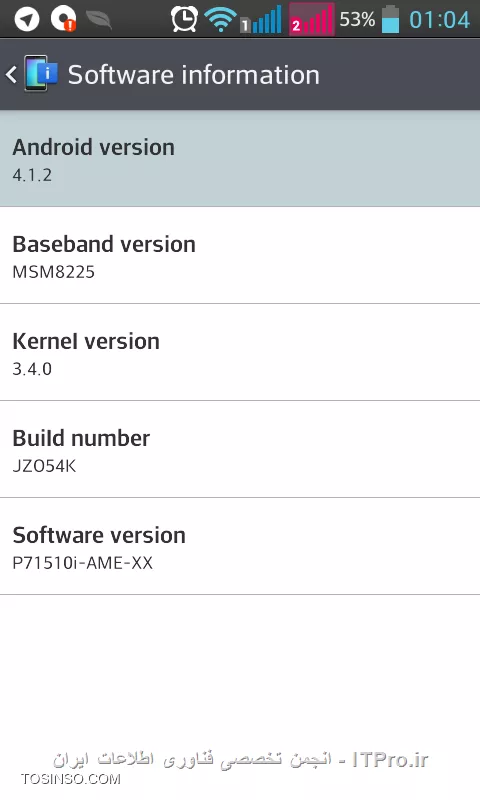Select the Kernel version entry
The image size is (480, 800).
(x=240, y=352)
